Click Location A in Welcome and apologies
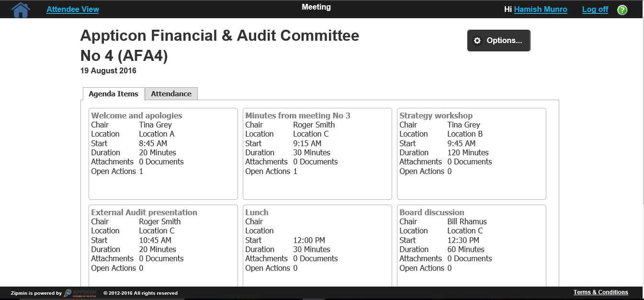 (x=157, y=134)
